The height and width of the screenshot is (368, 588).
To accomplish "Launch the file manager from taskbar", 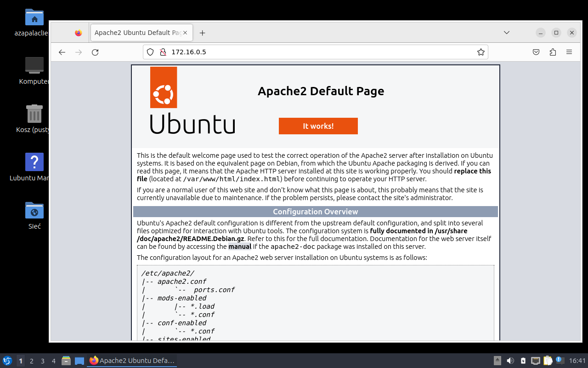I will (66, 361).
